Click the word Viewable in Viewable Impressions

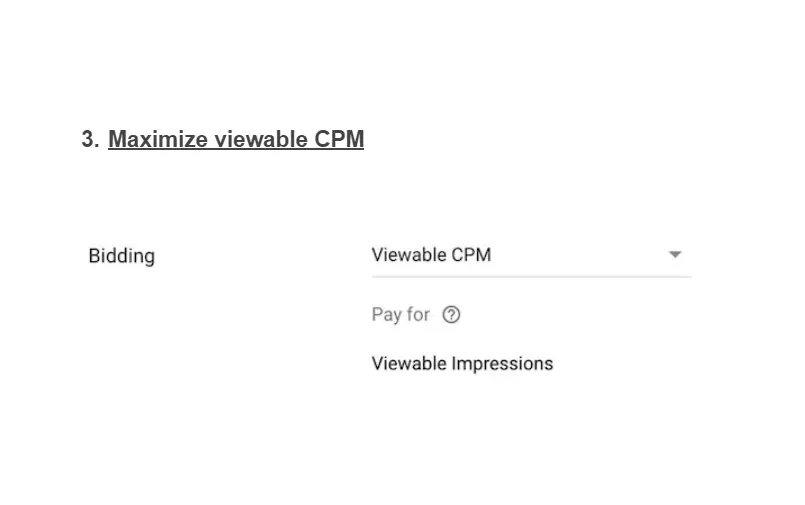409,363
